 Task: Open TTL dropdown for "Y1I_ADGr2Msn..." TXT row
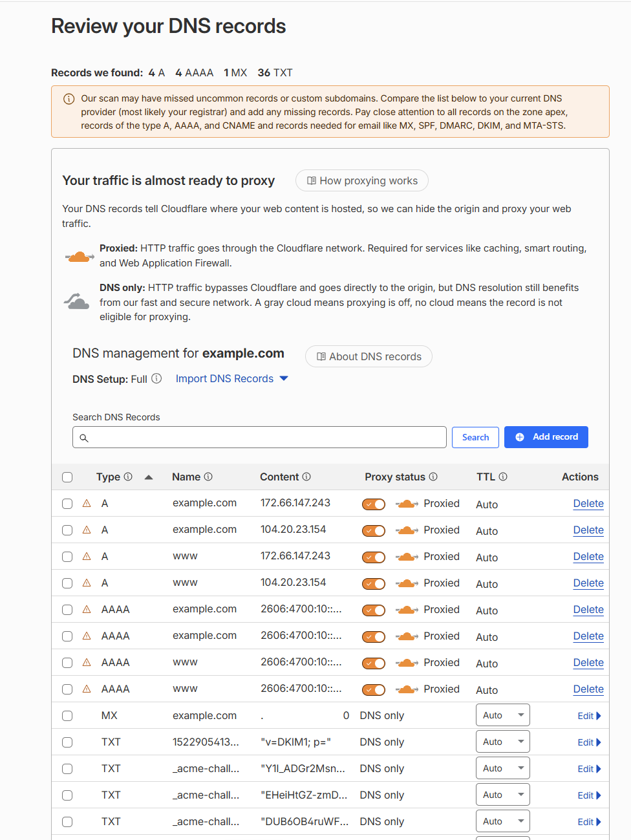tap(503, 768)
